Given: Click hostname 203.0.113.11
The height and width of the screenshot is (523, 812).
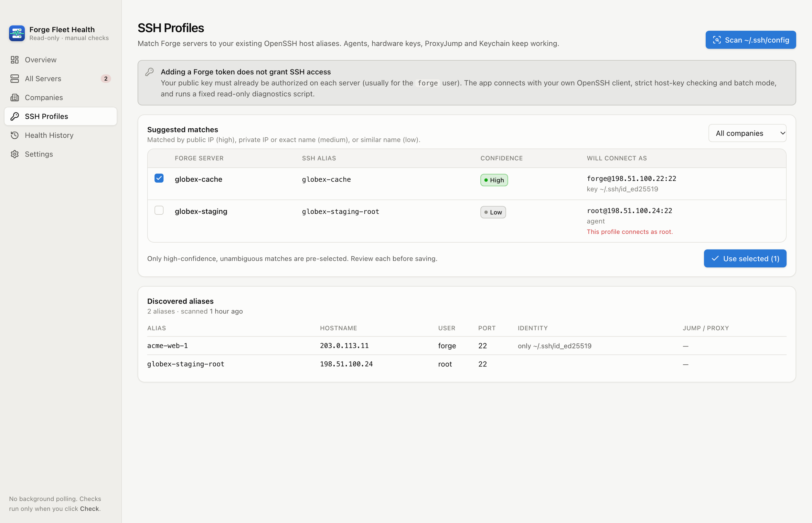Looking at the screenshot, I should (x=344, y=346).
